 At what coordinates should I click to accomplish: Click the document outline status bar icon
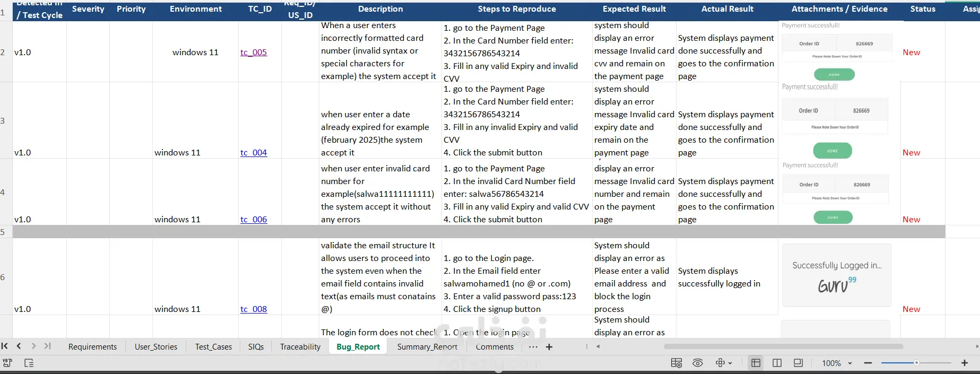[x=29, y=363]
